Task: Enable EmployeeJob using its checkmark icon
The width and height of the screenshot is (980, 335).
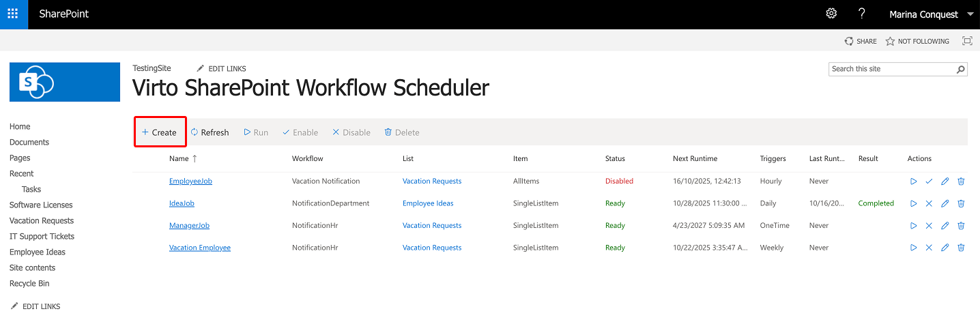Action: (x=929, y=181)
